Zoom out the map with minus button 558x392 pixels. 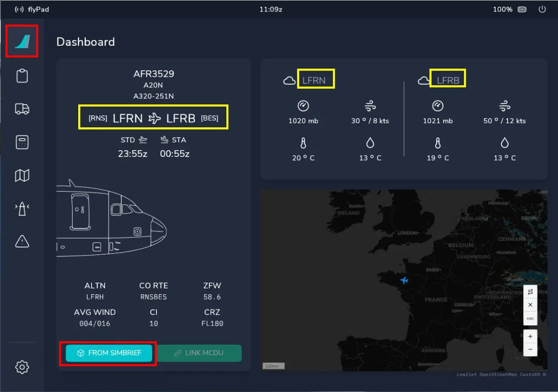(530, 349)
